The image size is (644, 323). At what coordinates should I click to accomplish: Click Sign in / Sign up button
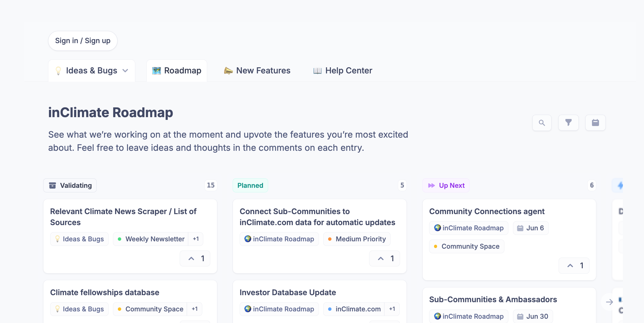[x=83, y=41]
